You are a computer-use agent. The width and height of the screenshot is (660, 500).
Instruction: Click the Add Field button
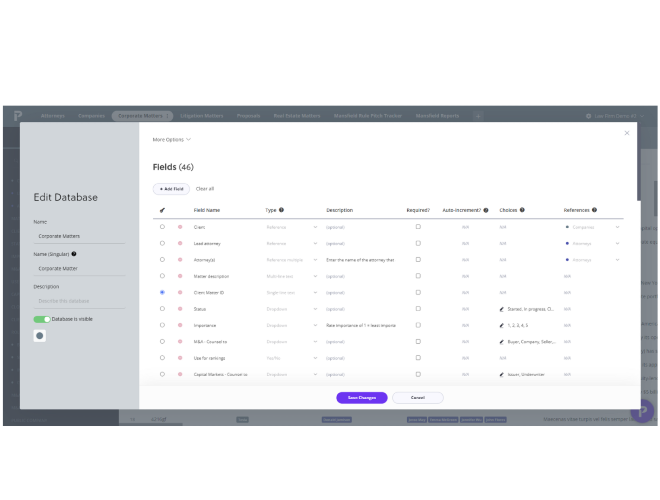(171, 189)
